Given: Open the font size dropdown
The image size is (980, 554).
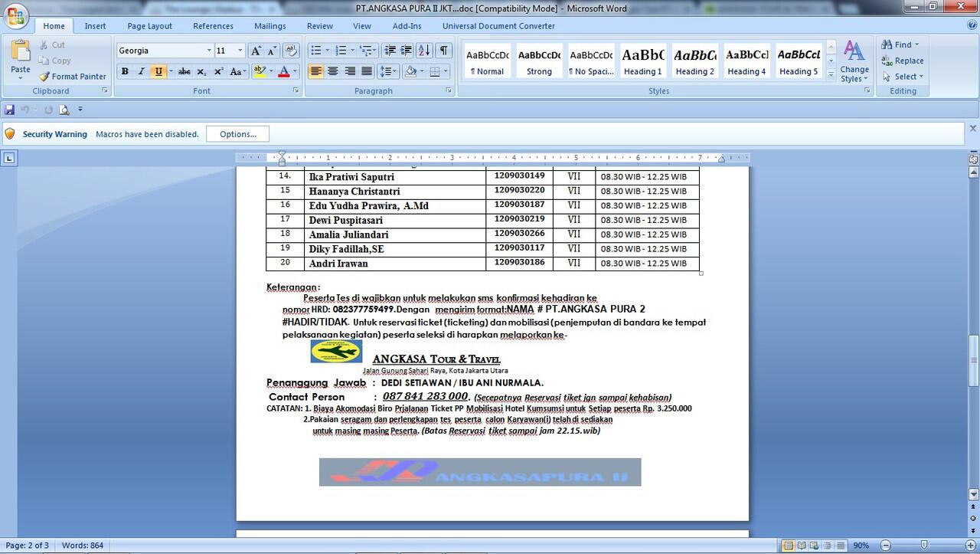Looking at the screenshot, I should (240, 51).
